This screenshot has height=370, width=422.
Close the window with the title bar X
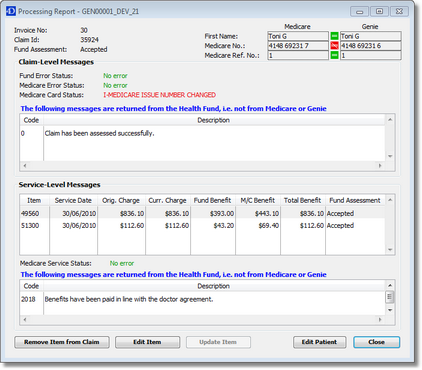tap(399, 11)
